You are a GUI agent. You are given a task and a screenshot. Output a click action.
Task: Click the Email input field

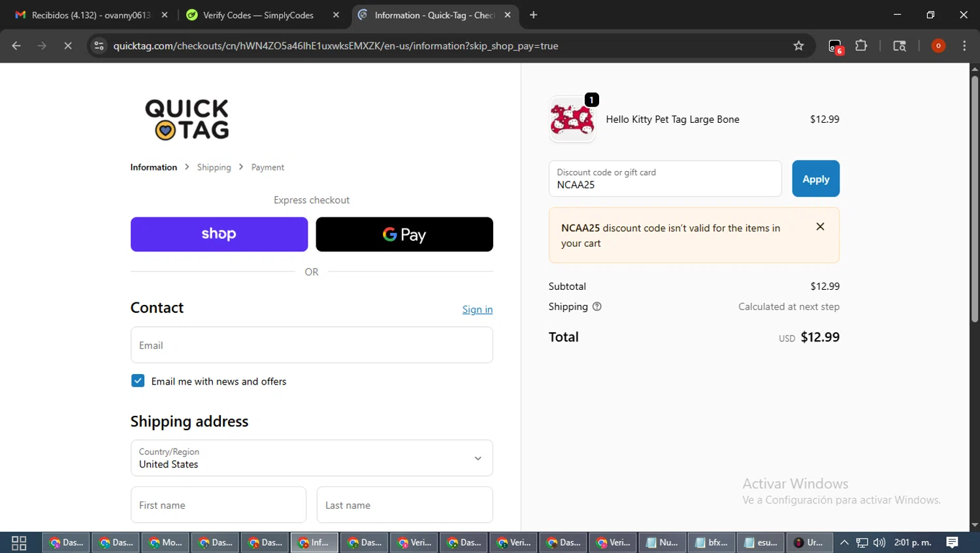tap(312, 345)
